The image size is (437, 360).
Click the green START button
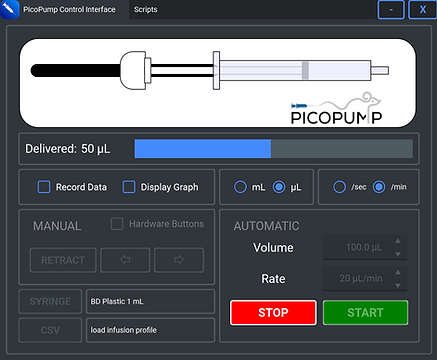365,312
